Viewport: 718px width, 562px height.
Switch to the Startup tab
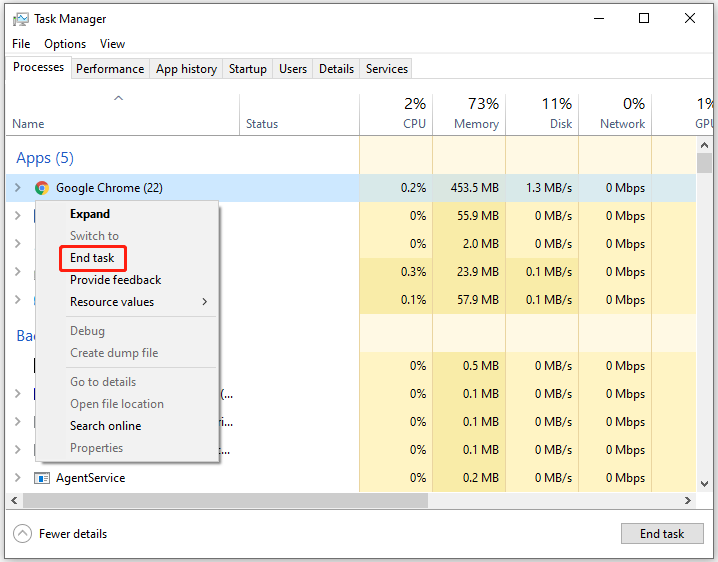tap(248, 69)
